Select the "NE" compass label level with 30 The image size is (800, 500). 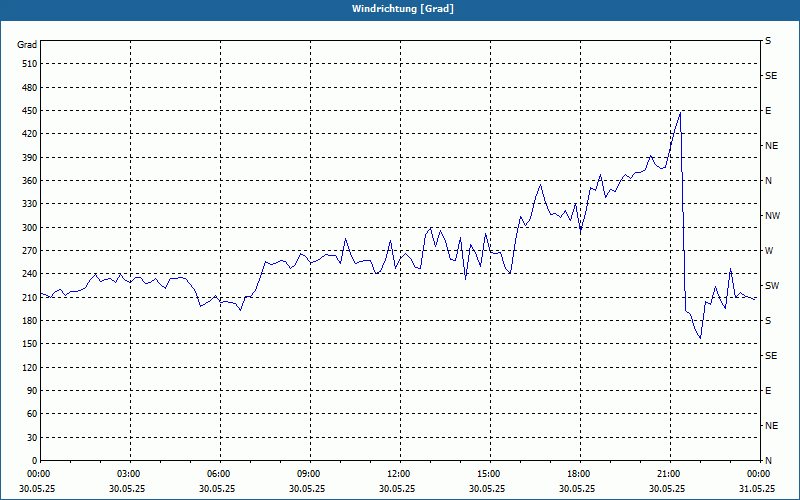[771, 426]
